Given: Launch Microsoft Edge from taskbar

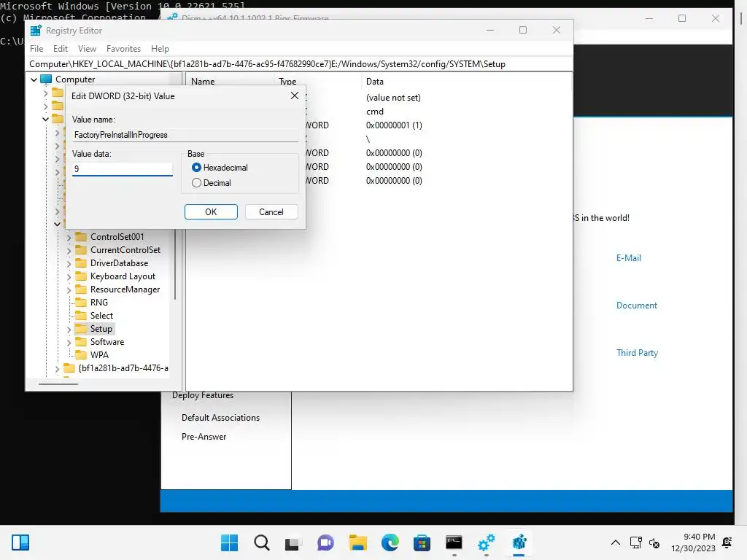Looking at the screenshot, I should pos(390,542).
